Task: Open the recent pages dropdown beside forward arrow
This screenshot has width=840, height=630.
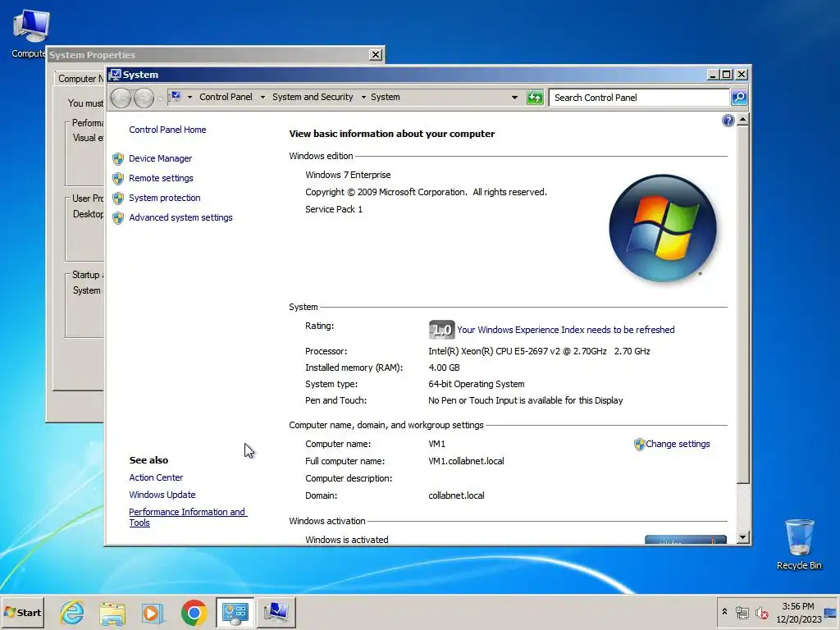Action: click(x=160, y=98)
